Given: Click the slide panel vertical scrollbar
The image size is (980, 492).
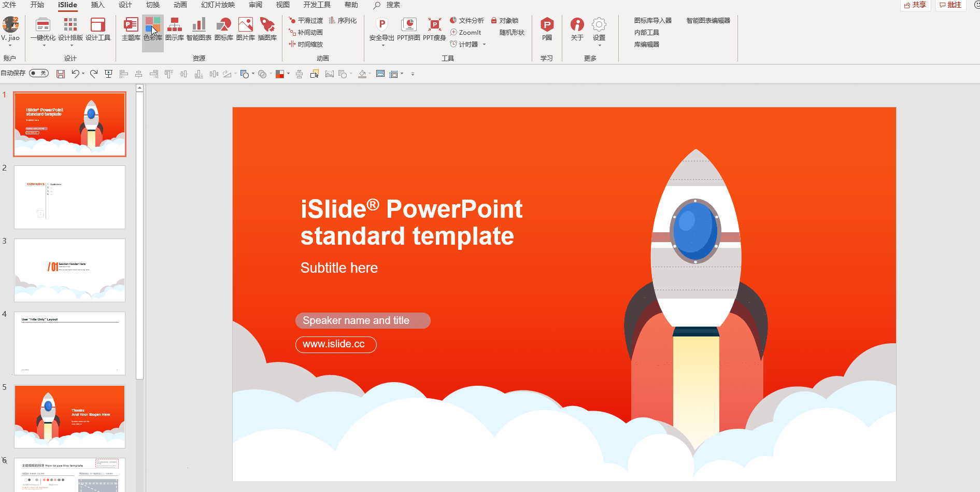Looking at the screenshot, I should click(139, 234).
